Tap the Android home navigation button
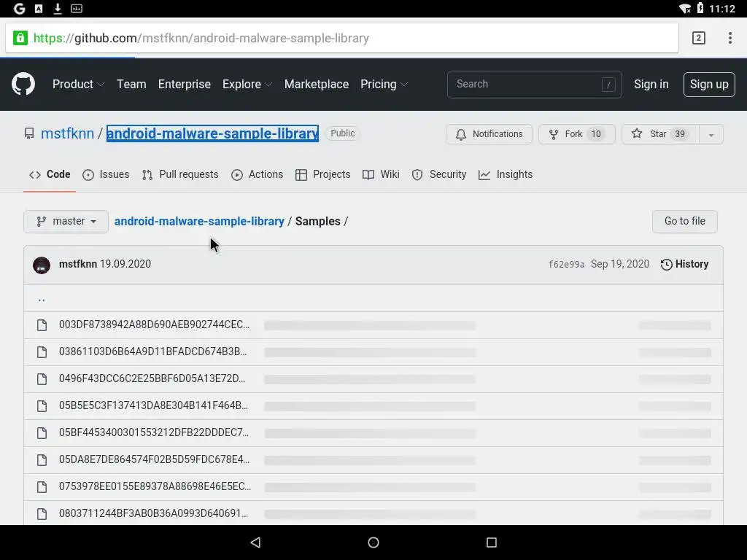This screenshot has height=560, width=747. [x=373, y=542]
